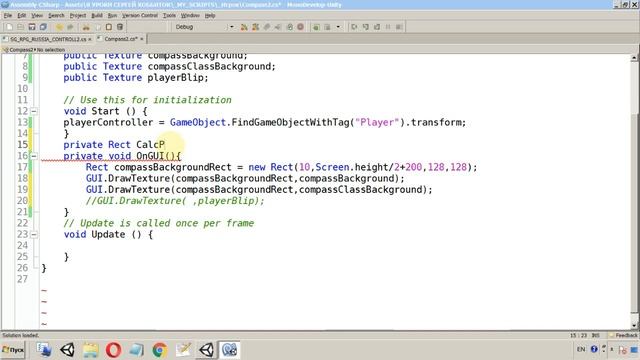Click the Windows Start (Пуск) button
The image size is (640, 360).
tap(13, 350)
